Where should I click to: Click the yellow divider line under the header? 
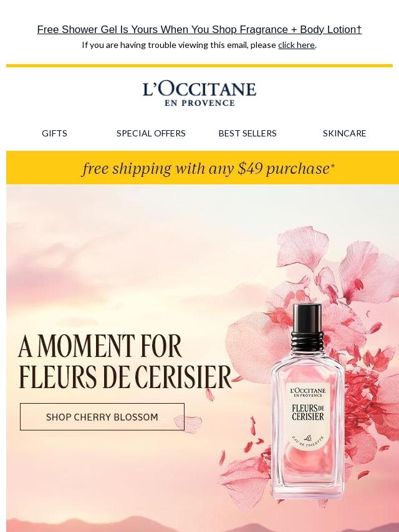[199, 65]
